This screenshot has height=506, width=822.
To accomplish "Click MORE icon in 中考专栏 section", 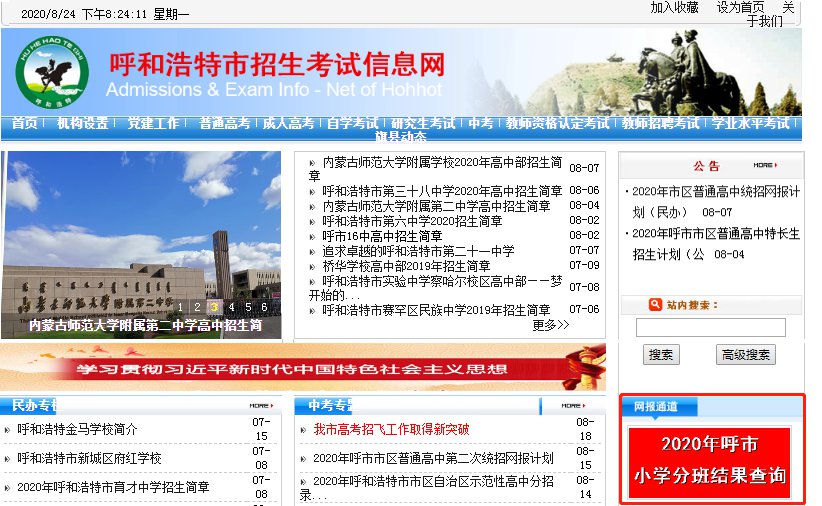I will (574, 405).
